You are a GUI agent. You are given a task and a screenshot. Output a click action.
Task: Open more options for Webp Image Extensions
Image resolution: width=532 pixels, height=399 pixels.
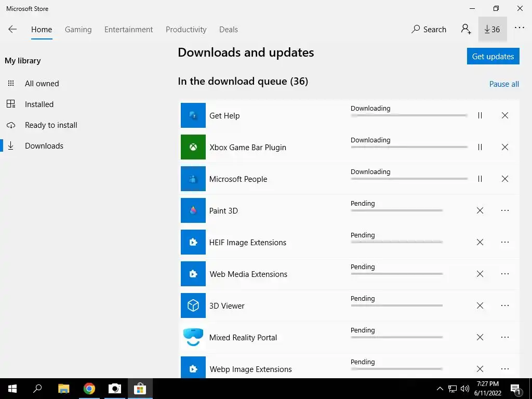[505, 369]
